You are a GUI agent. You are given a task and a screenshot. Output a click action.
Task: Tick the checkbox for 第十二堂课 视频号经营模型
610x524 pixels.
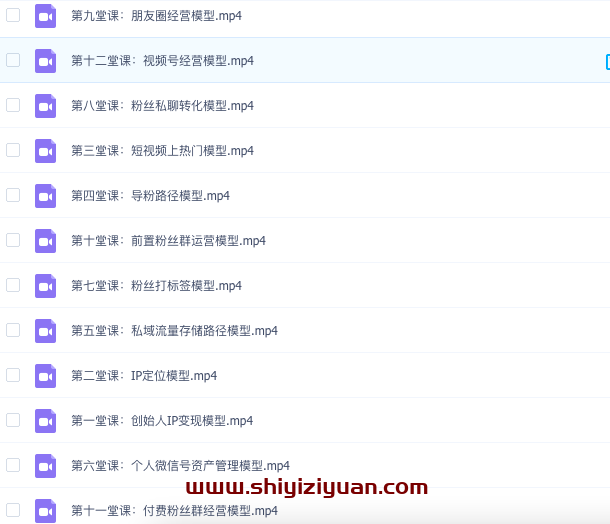tap(13, 60)
